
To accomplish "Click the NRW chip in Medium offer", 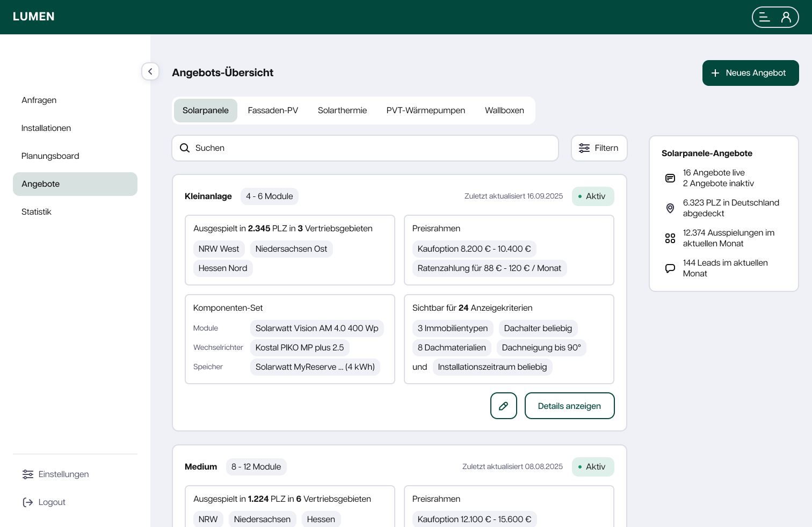I will tap(208, 519).
